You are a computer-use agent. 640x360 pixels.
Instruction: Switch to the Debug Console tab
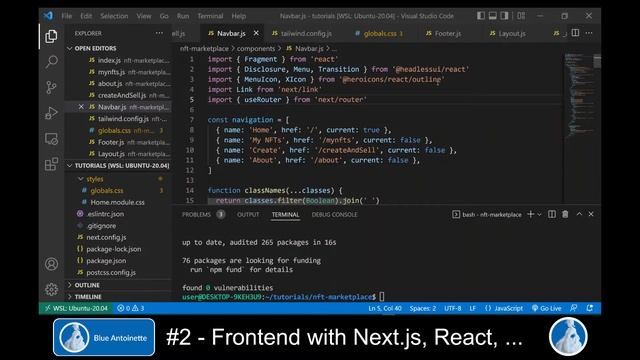(334, 214)
